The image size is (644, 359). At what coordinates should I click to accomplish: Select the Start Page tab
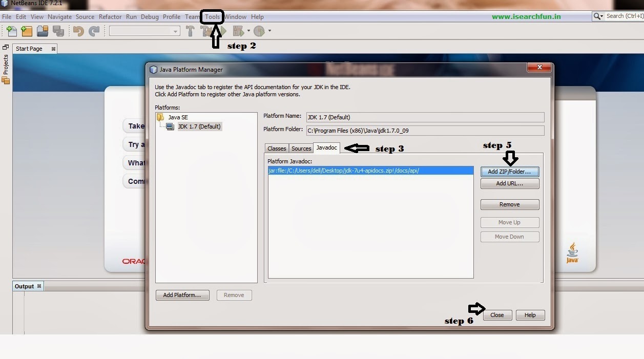point(29,49)
